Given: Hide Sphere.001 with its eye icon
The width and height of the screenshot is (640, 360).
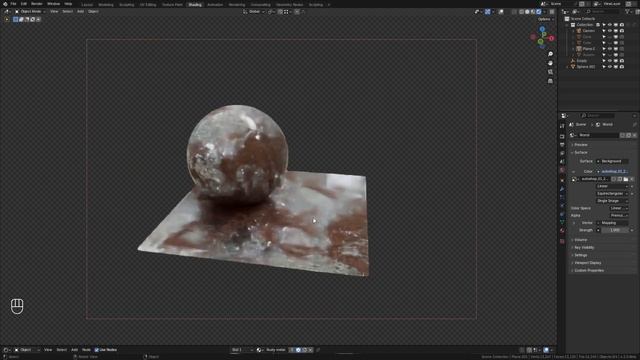Looking at the screenshot, I should [x=610, y=67].
